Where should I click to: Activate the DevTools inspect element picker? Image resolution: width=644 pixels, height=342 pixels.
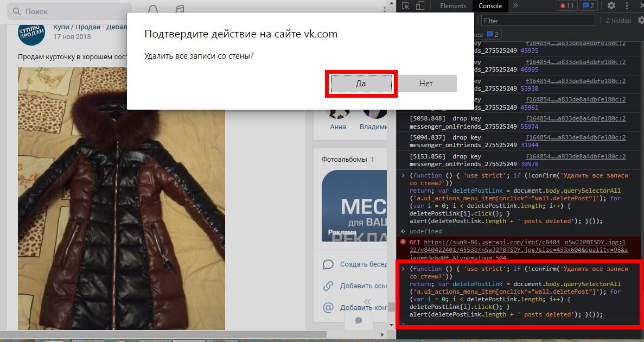pos(405,6)
